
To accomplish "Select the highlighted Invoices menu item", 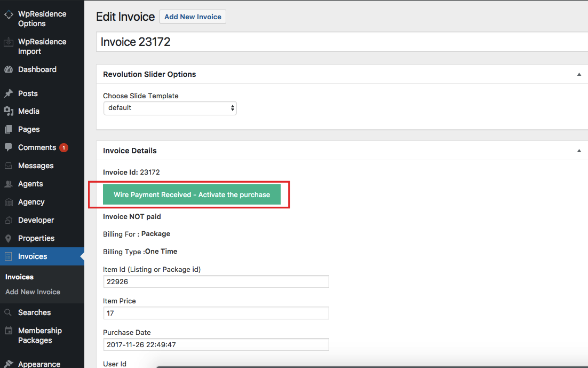I will pos(42,256).
